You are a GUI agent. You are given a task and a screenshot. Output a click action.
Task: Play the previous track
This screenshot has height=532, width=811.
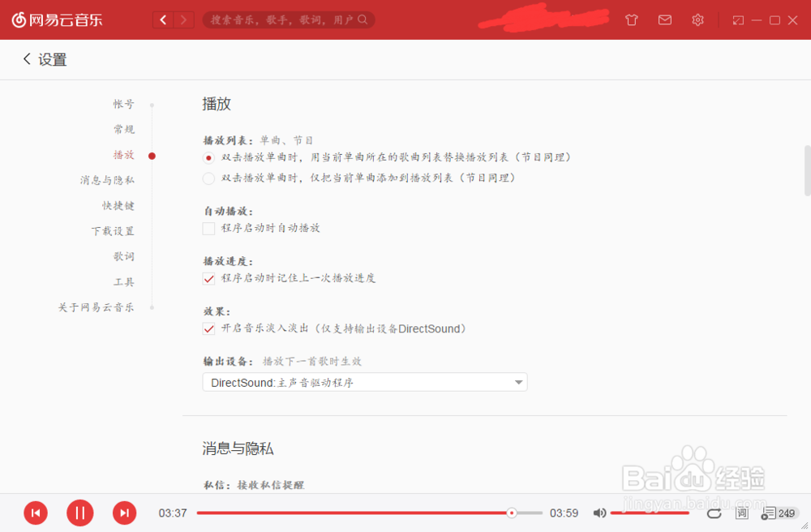coord(36,513)
